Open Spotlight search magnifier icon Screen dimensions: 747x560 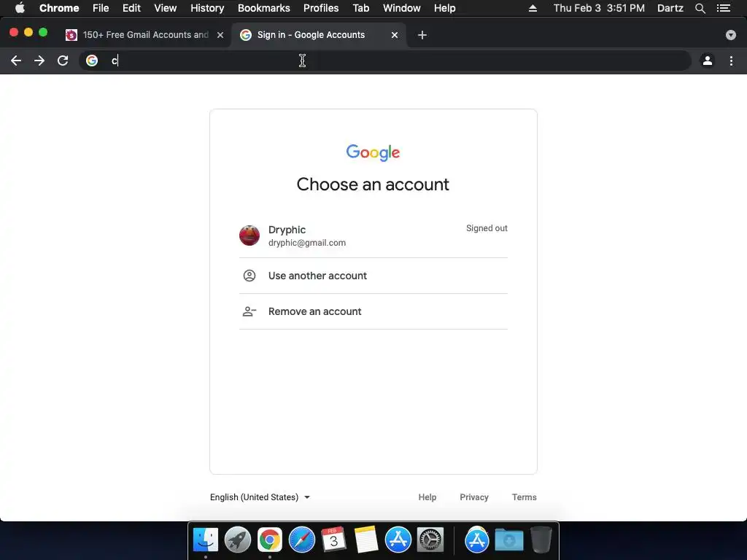click(700, 8)
